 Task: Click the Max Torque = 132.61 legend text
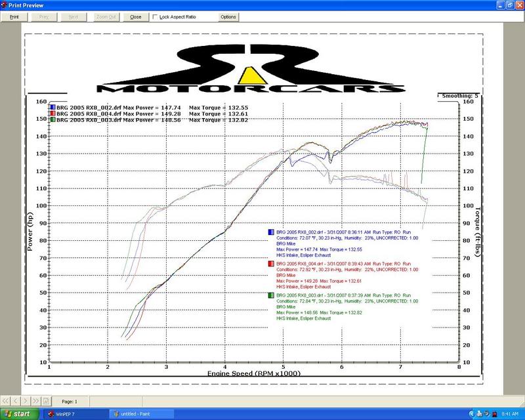(219, 114)
